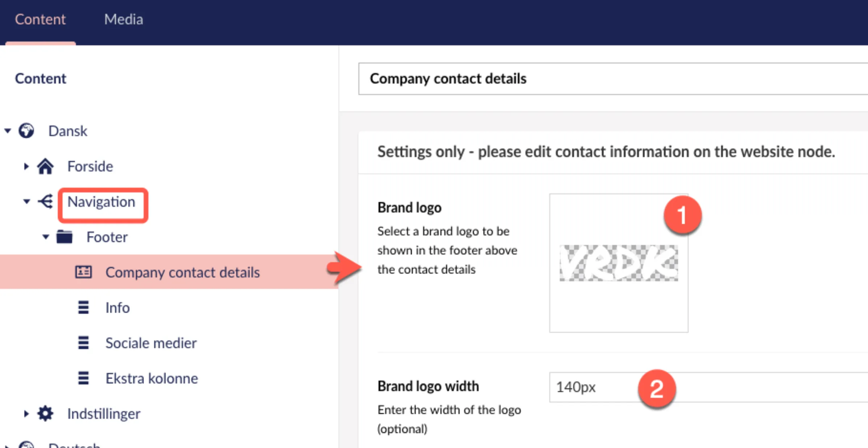
Task: Click the globe icon beside Dansk
Action: click(26, 131)
